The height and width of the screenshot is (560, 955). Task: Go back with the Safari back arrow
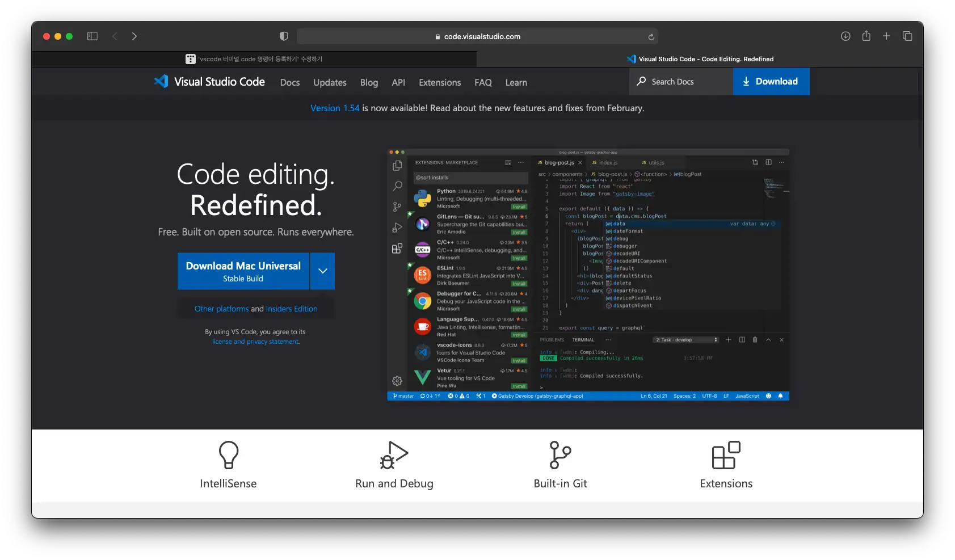(x=115, y=36)
